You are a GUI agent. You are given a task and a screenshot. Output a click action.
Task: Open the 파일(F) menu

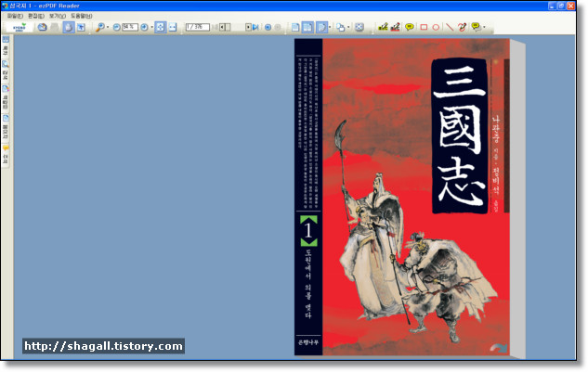point(15,16)
